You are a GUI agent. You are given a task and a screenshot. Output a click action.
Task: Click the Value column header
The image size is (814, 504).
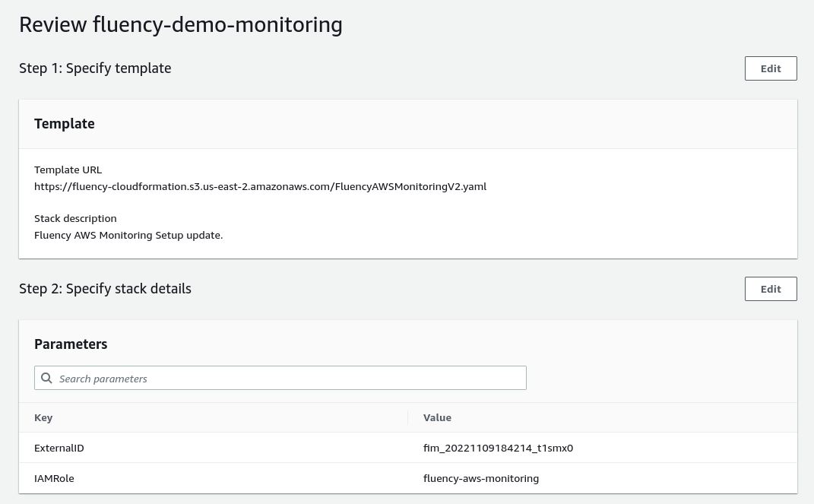pyautogui.click(x=437, y=418)
